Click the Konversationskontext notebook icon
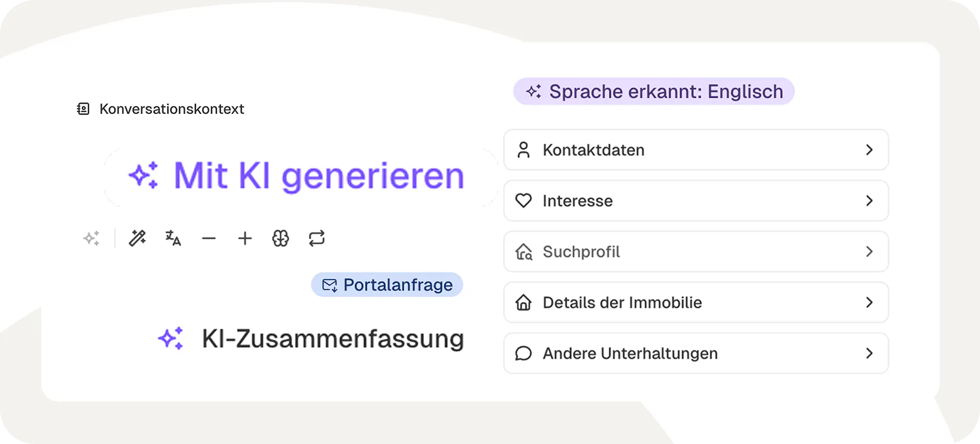The width and height of the screenshot is (980, 444). coord(83,109)
